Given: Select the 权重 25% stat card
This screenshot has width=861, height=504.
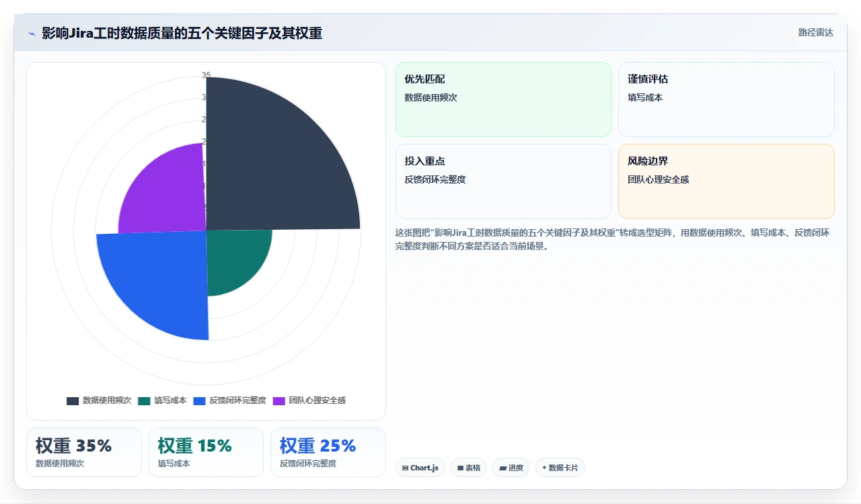Looking at the screenshot, I should (328, 452).
